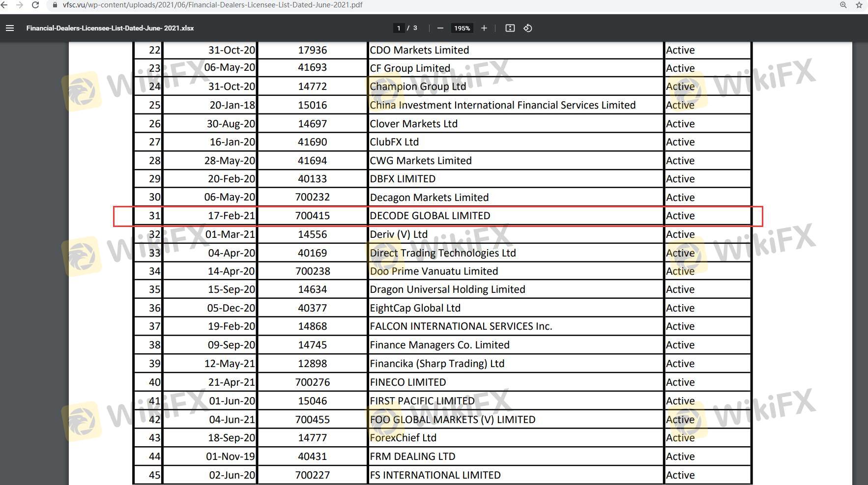Rotate the PDF counterclockwise

(527, 28)
